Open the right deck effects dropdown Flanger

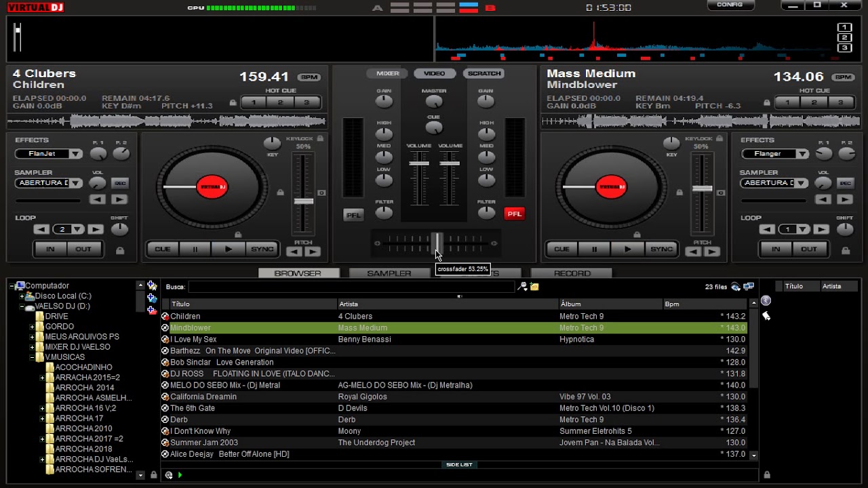[x=774, y=154]
